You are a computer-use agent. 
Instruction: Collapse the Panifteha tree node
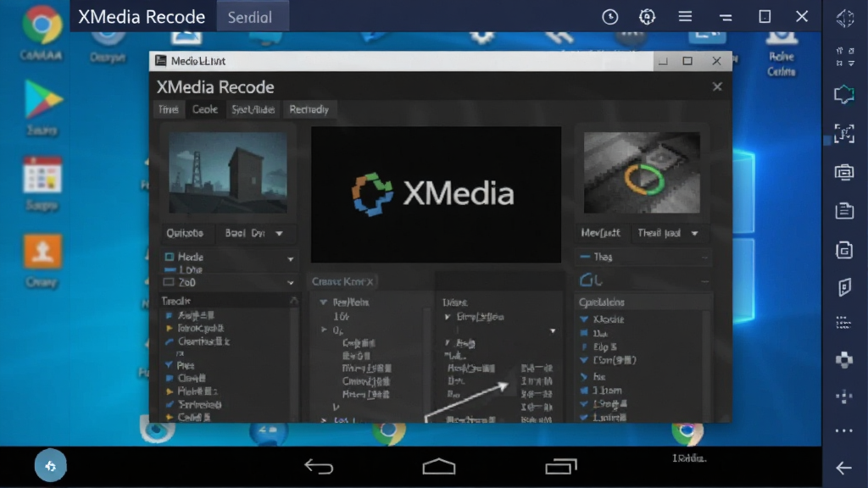[323, 302]
